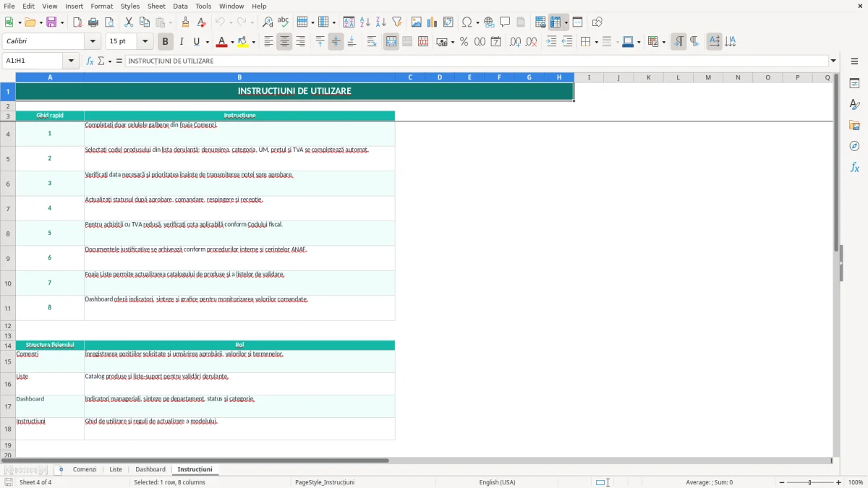Image resolution: width=868 pixels, height=488 pixels.
Task: Add decimal place icon
Action: 516,42
